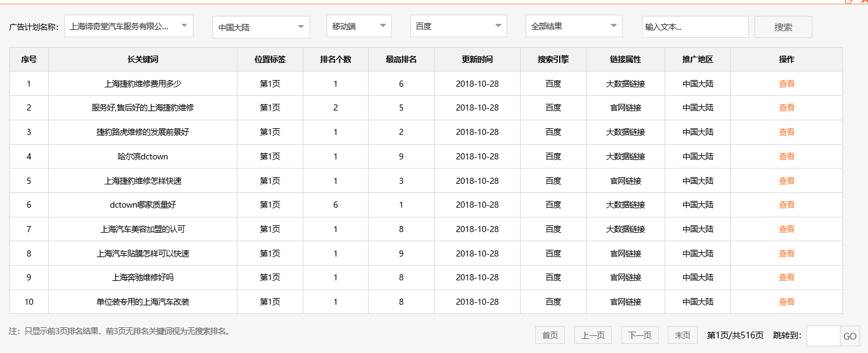Open 查看 details for 哈尔滨dctown
868x353 pixels.
pyautogui.click(x=786, y=156)
